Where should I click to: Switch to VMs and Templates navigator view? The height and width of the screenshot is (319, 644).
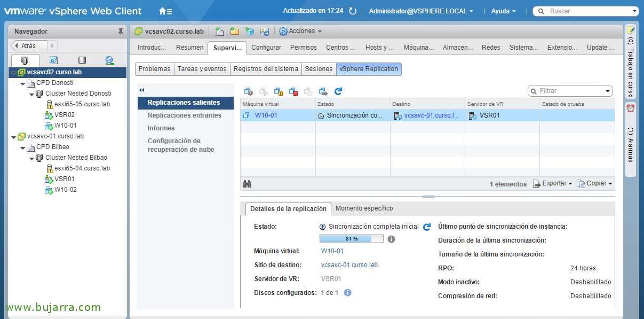pyautogui.click(x=53, y=60)
